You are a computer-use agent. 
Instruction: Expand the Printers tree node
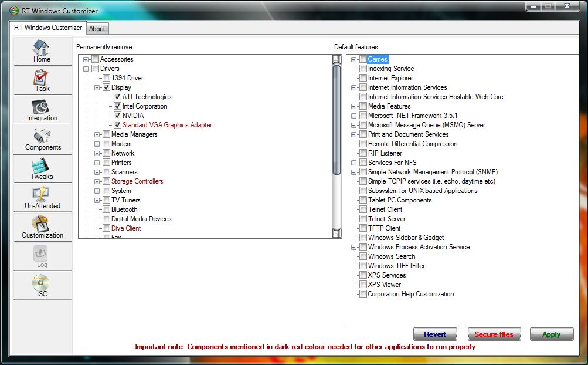coord(97,163)
